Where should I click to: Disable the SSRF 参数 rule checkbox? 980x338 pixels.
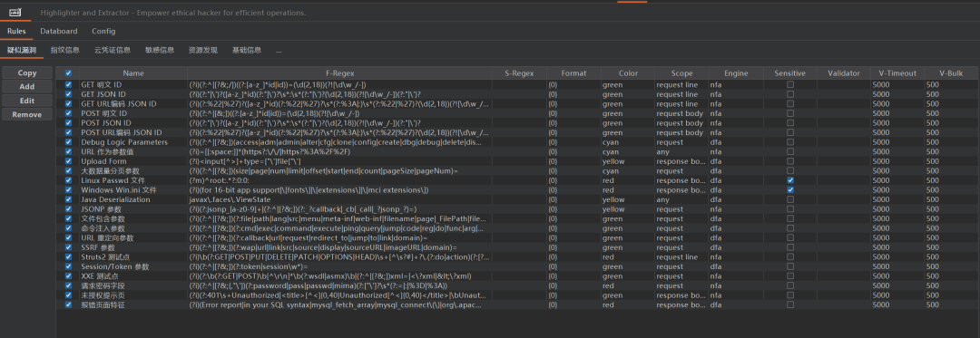coord(68,247)
